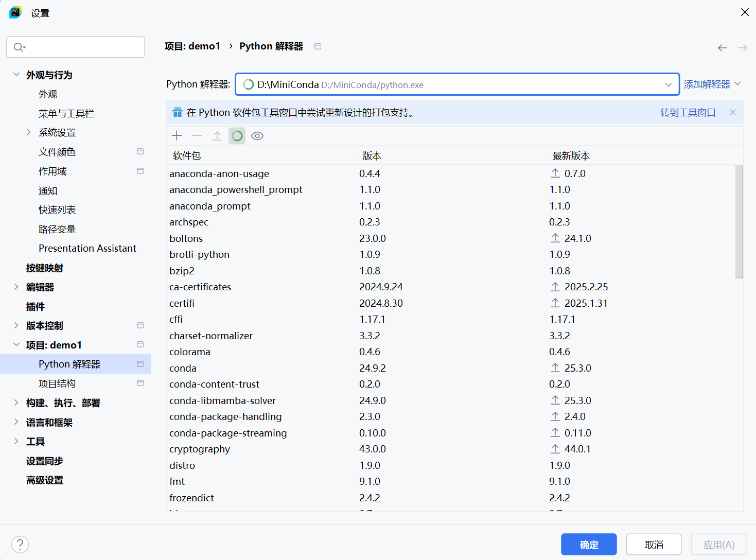Image resolution: width=756 pixels, height=560 pixels.
Task: Click the project-level icon beside 项目: demo1
Action: tap(140, 344)
